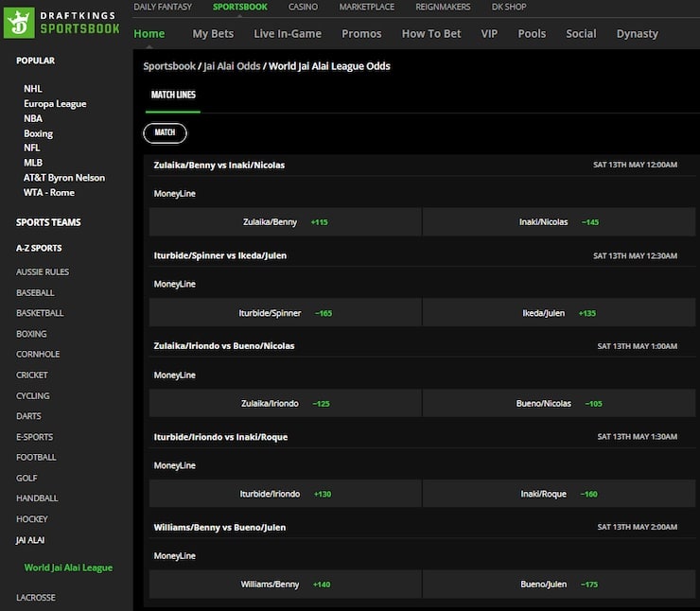Click Jai Alai Odds breadcrumb
This screenshot has height=611, width=700.
click(x=232, y=66)
